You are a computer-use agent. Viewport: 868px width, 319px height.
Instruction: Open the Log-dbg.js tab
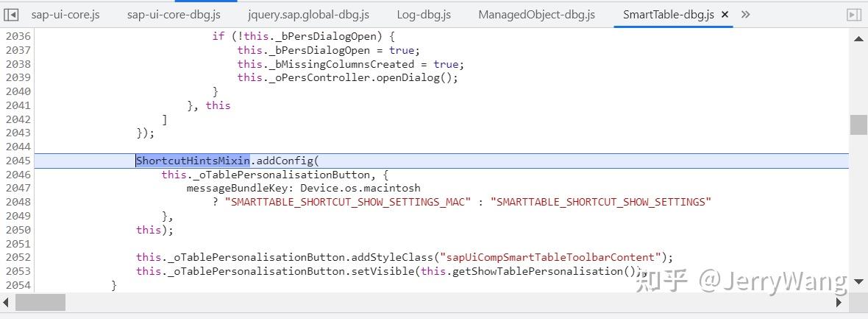click(424, 15)
